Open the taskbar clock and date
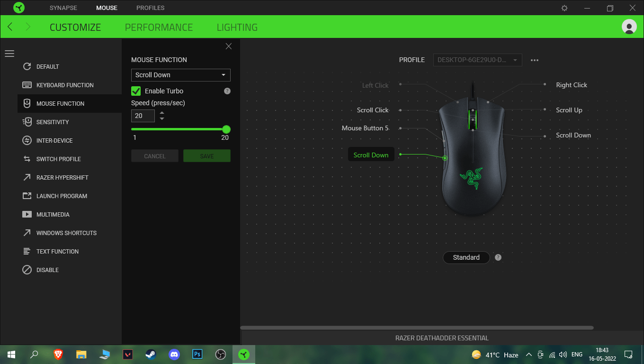 602,355
